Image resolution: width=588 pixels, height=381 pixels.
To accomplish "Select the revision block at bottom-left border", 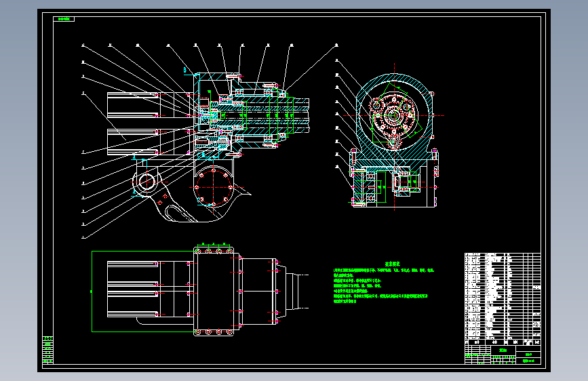I will pyautogui.click(x=47, y=350).
